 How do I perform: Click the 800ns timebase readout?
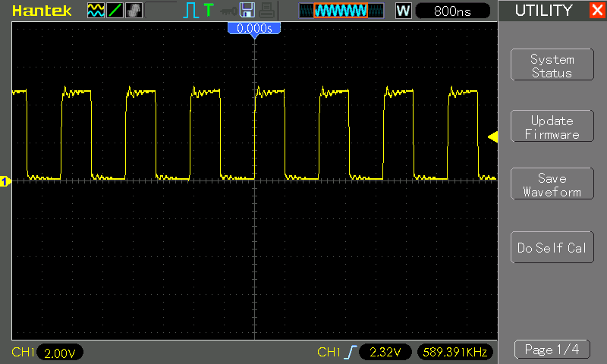(x=454, y=11)
